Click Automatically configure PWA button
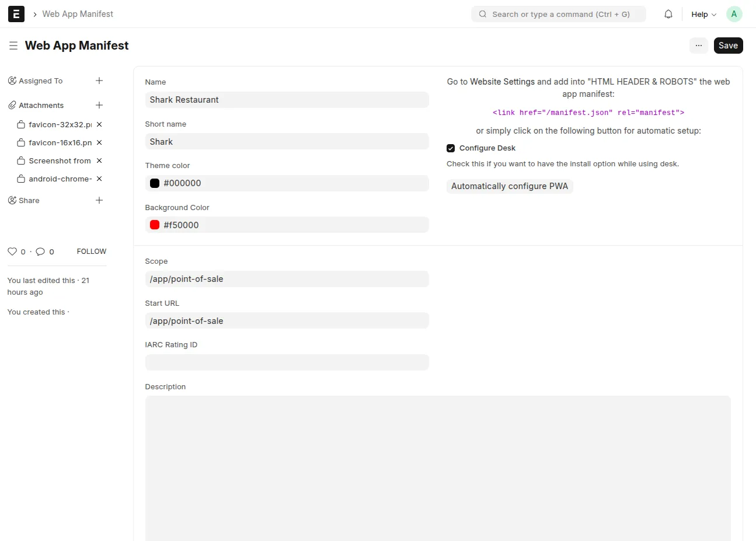The width and height of the screenshot is (756, 541). (x=509, y=186)
